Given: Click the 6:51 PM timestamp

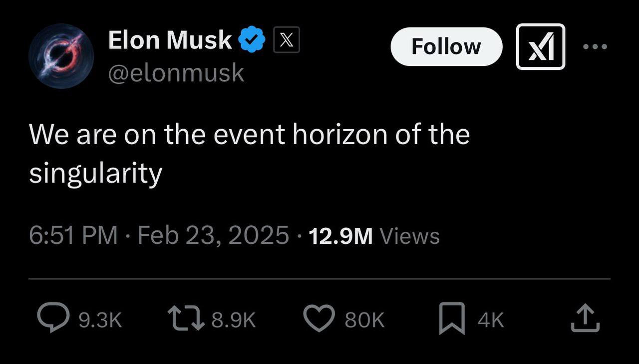Looking at the screenshot, I should click(73, 235).
